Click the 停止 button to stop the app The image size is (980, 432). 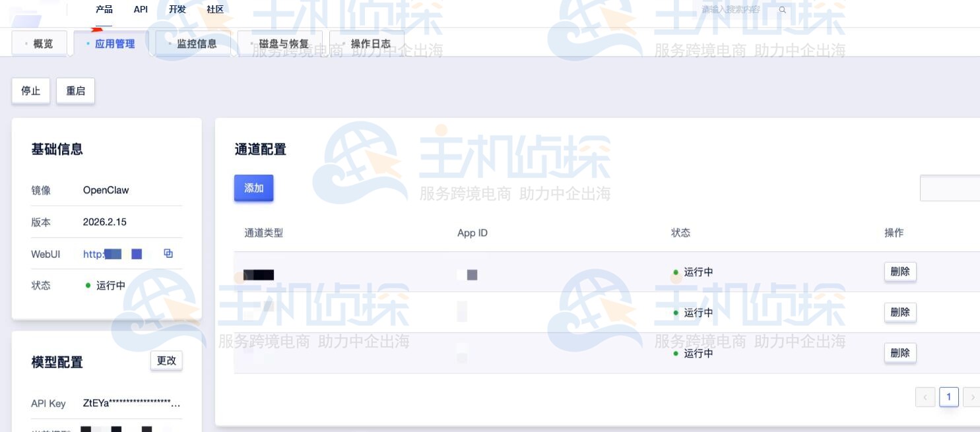pyautogui.click(x=30, y=90)
